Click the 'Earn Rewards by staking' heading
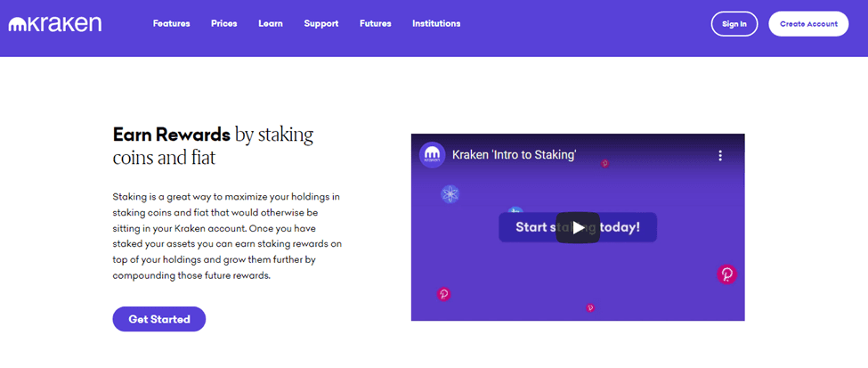The width and height of the screenshot is (868, 368). (x=213, y=145)
